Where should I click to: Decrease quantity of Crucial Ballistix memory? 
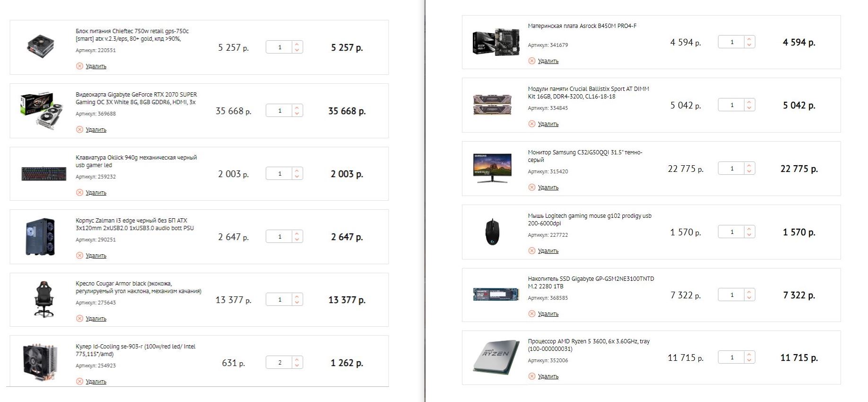[x=749, y=108]
